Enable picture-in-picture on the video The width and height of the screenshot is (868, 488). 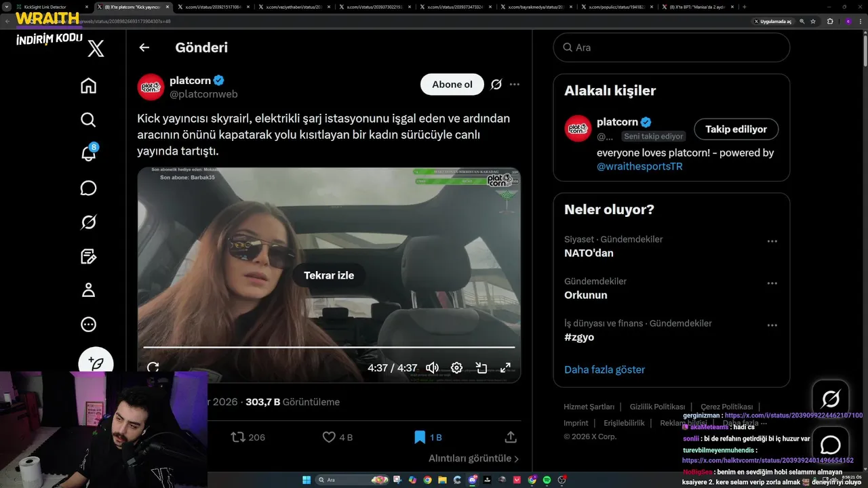point(481,367)
